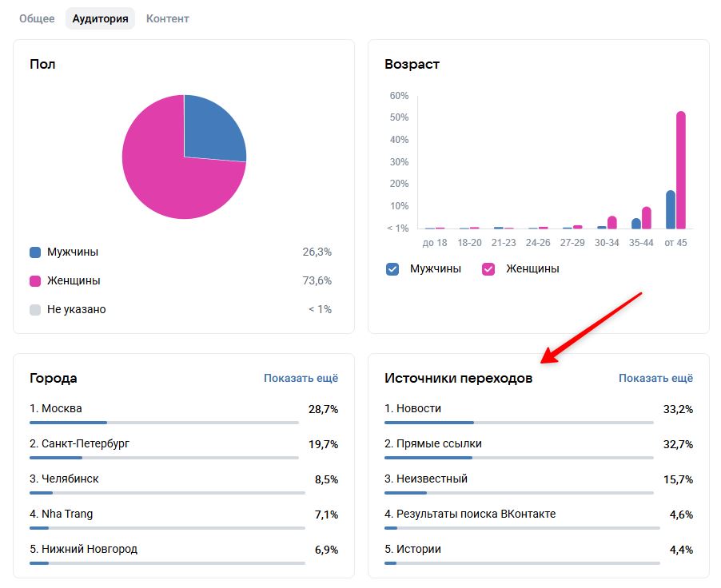
Task: Click the pink Женщины legend swatch
Action: (35, 281)
